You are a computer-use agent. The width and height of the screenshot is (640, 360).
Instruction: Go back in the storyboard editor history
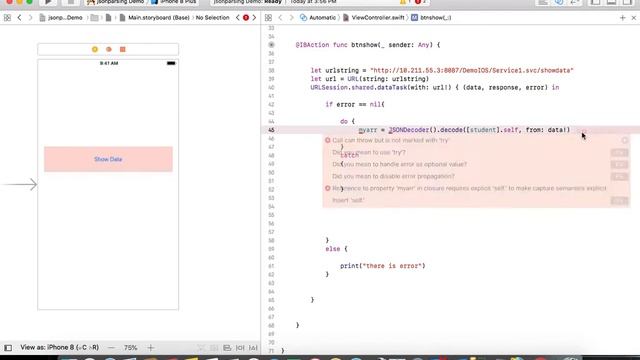coord(19,18)
